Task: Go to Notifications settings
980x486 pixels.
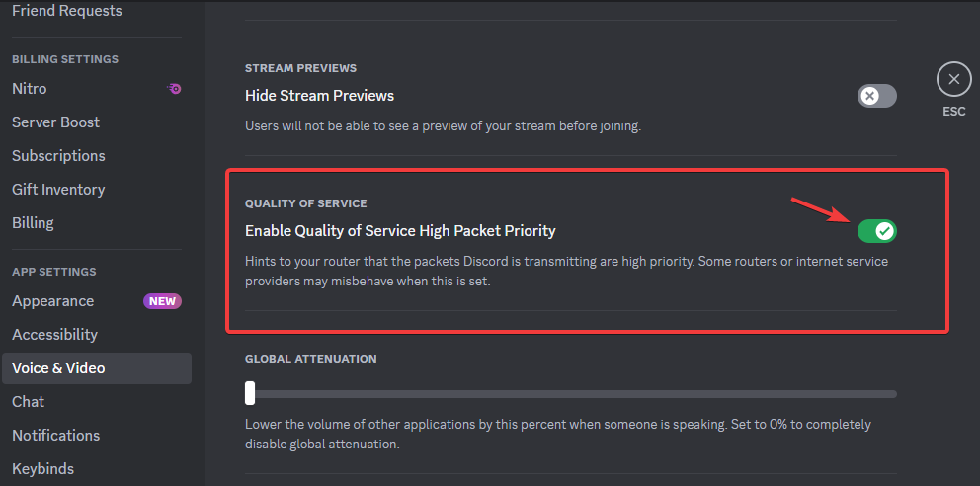Action: (55, 436)
